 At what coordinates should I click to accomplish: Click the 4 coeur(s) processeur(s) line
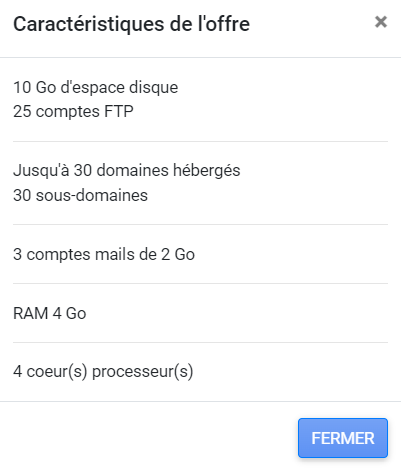tap(103, 372)
